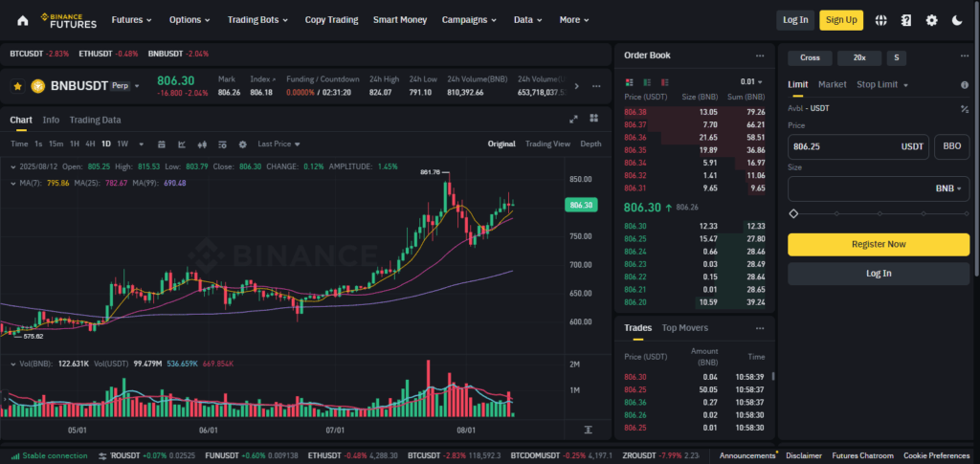Open the Data dropdown menu
980x464 pixels.
point(528,20)
